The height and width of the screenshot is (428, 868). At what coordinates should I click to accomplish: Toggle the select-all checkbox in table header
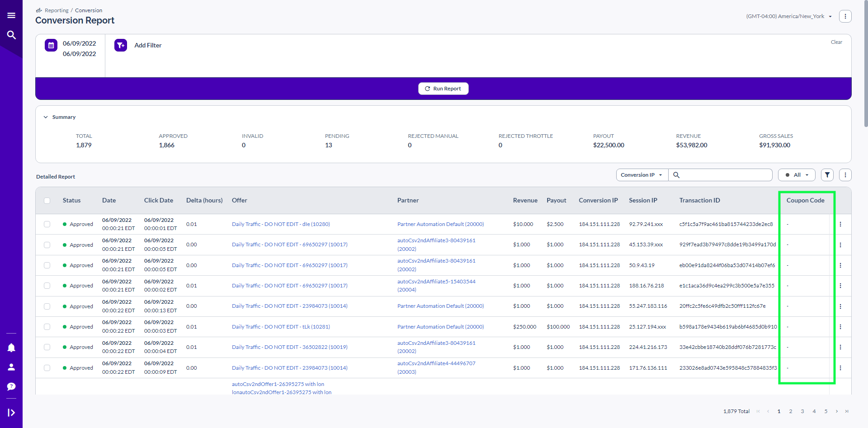click(47, 201)
